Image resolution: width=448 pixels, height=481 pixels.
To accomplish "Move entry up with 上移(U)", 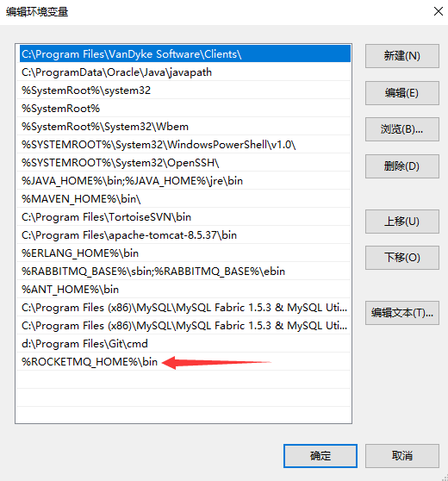I will [x=402, y=222].
